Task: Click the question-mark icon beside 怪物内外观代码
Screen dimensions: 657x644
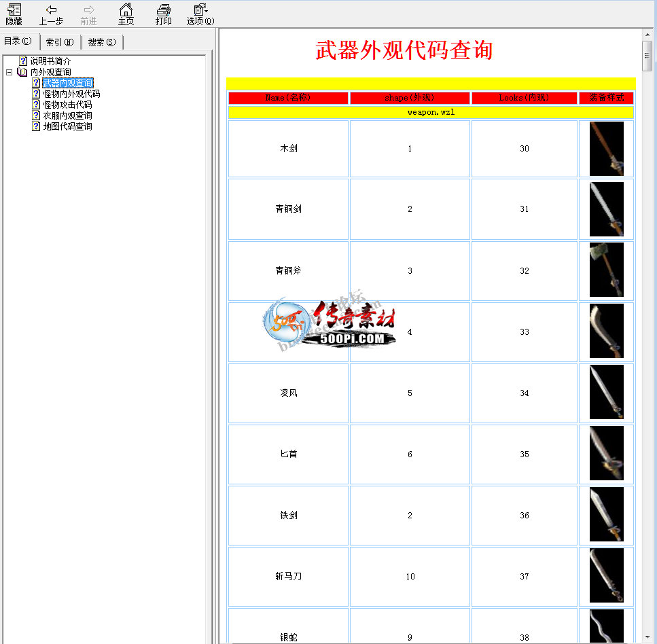Action: click(x=37, y=94)
